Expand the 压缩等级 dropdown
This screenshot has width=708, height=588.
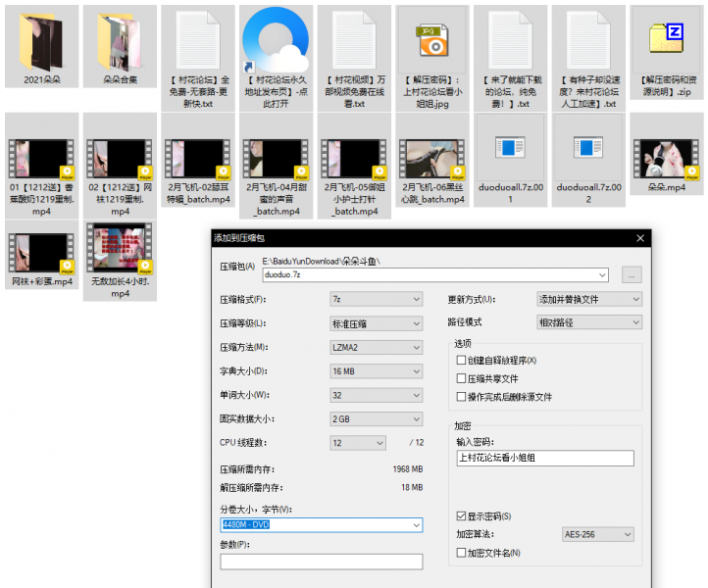[x=377, y=323]
